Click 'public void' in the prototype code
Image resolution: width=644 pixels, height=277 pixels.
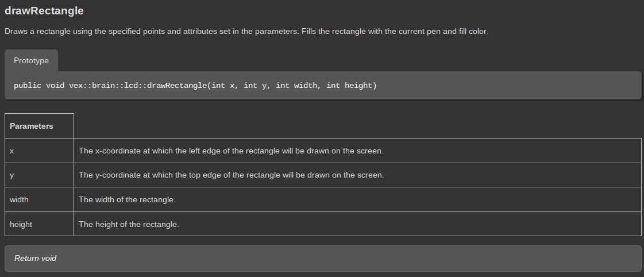37,86
